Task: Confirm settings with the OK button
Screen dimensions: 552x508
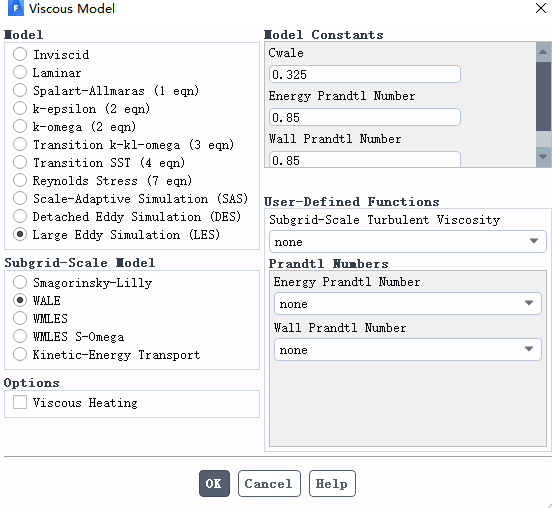Action: click(214, 484)
